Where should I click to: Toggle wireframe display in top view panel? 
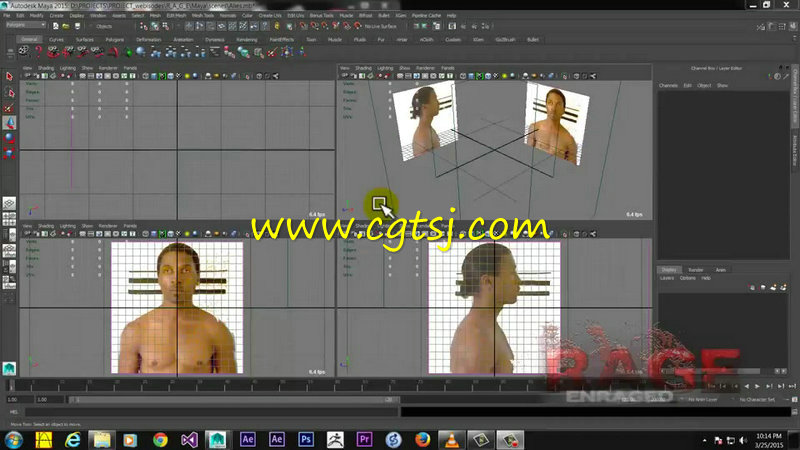(146, 76)
